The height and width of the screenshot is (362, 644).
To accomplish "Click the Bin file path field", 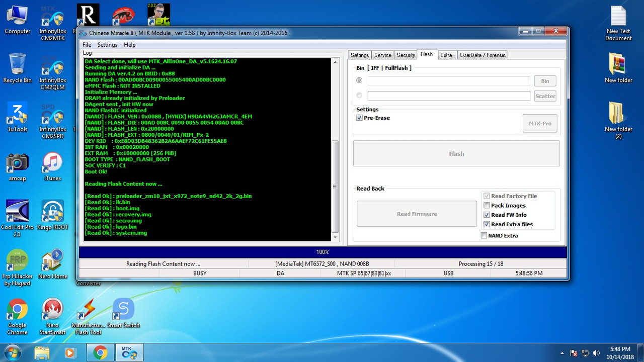I will [x=449, y=81].
